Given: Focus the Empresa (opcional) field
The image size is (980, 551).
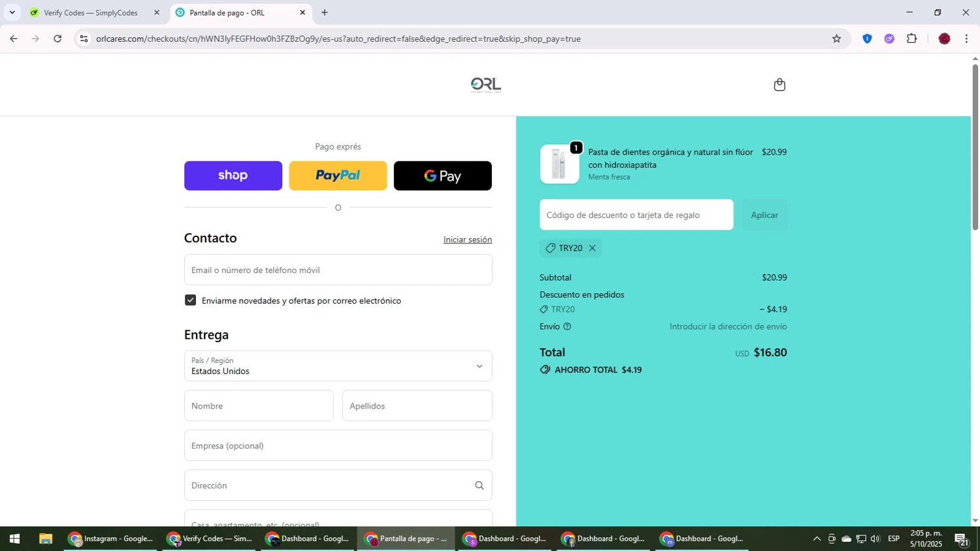Looking at the screenshot, I should tap(338, 445).
